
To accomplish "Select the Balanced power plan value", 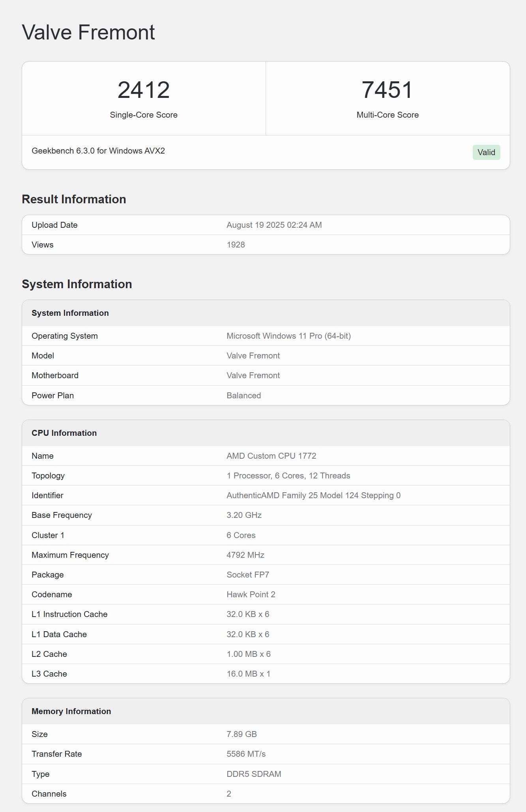I will click(x=244, y=396).
